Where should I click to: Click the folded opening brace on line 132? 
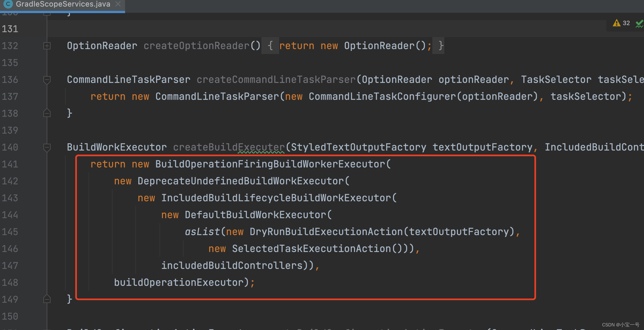click(270, 46)
